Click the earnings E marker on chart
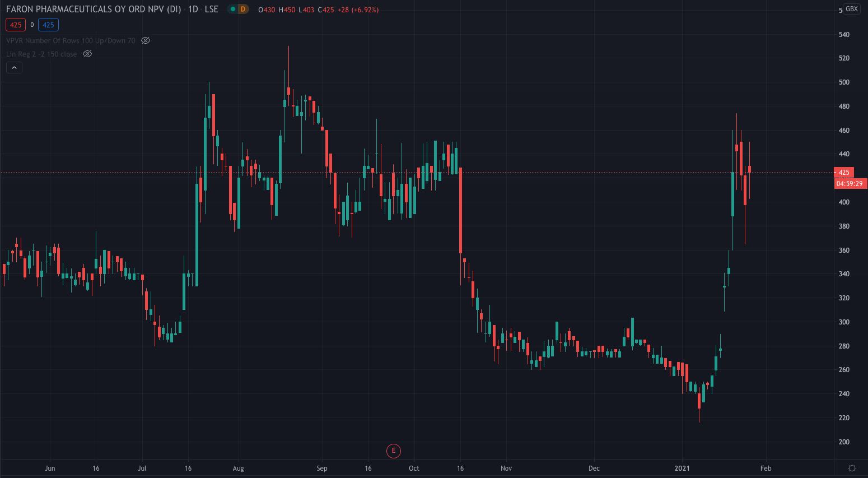Screen dimensions: 868x478 [394, 451]
